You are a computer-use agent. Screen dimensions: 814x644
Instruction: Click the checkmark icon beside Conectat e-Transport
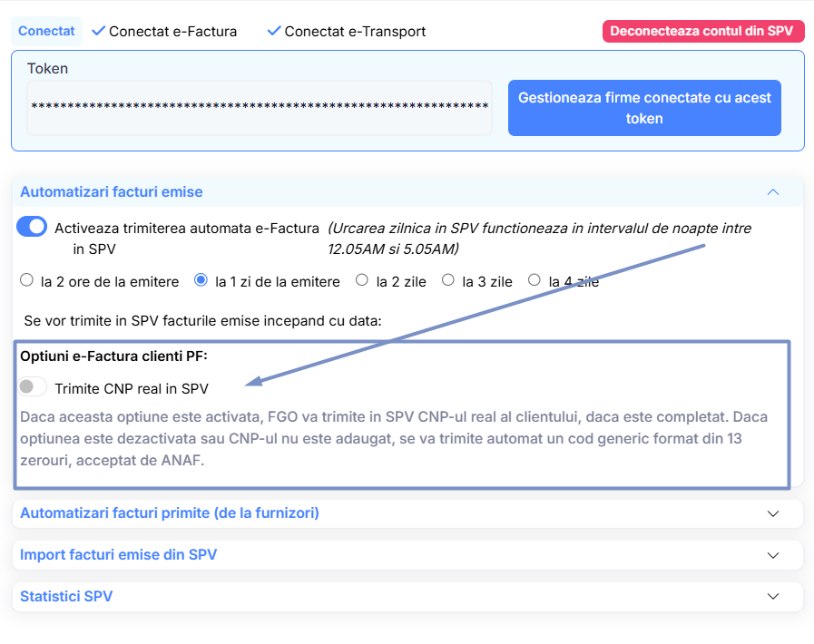[274, 31]
